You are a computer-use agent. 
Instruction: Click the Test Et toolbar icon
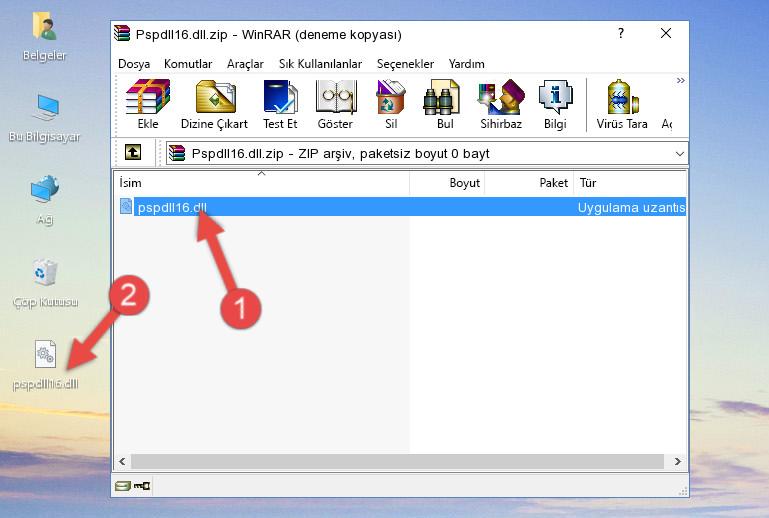point(280,97)
